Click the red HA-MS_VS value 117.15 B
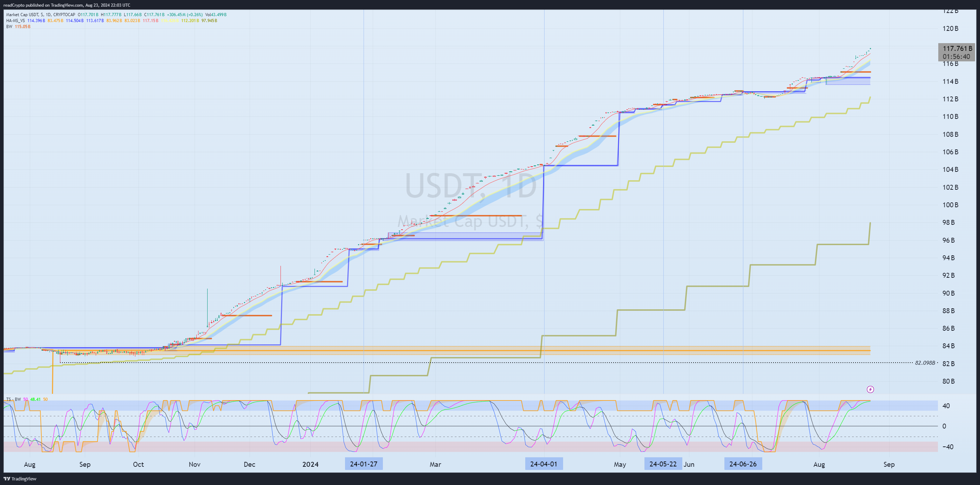This screenshot has height=485, width=980. (x=151, y=21)
